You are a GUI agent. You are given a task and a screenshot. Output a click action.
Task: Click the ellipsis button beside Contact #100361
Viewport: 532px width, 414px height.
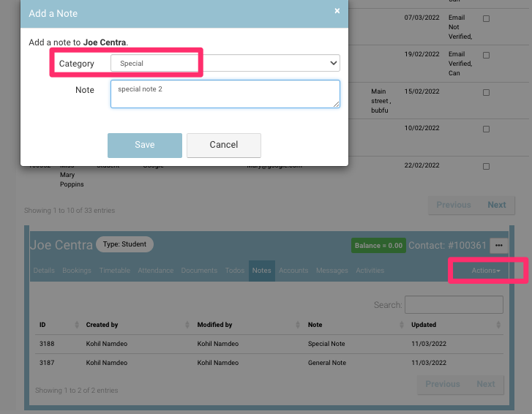(x=499, y=246)
